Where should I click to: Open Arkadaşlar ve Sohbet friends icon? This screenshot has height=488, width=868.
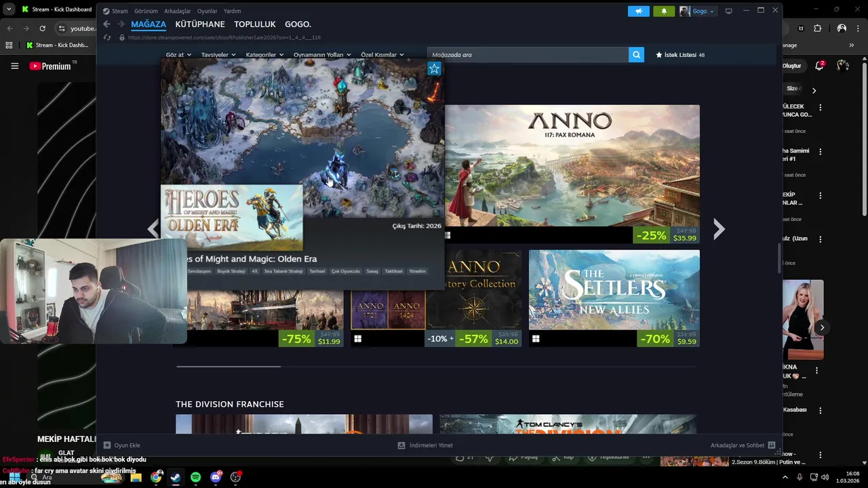coord(772,445)
